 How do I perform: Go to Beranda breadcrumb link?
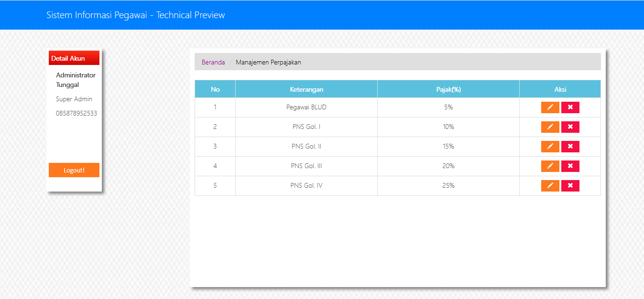(x=213, y=62)
